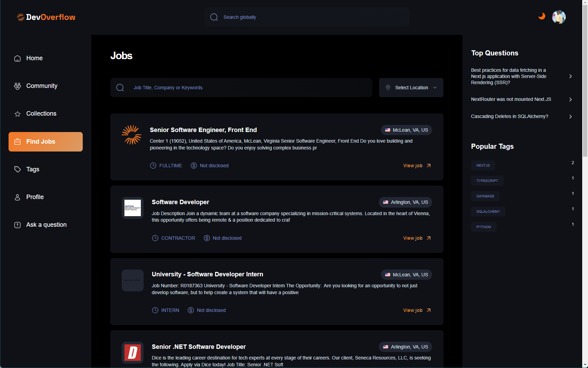The width and height of the screenshot is (588, 368).
Task: Open the Select Location dropdown
Action: coord(411,88)
